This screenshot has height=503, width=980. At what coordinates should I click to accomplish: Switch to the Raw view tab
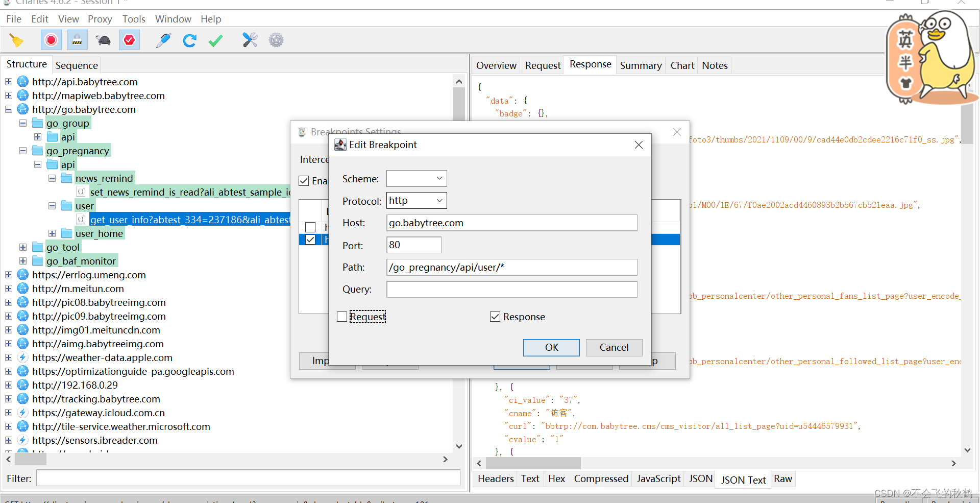[782, 478]
